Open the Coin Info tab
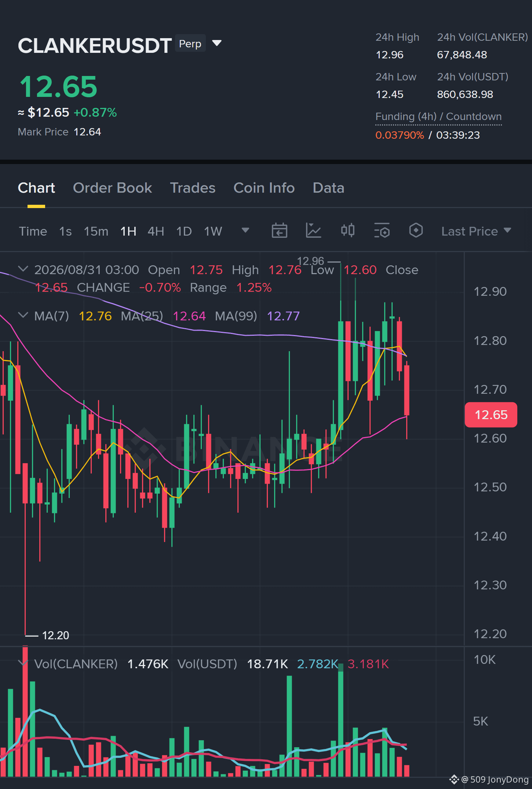 pyautogui.click(x=264, y=188)
